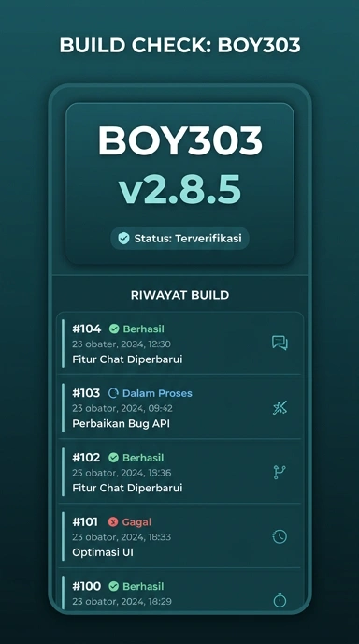
Task: Click the green check icon beside #104
Action: 114,329
